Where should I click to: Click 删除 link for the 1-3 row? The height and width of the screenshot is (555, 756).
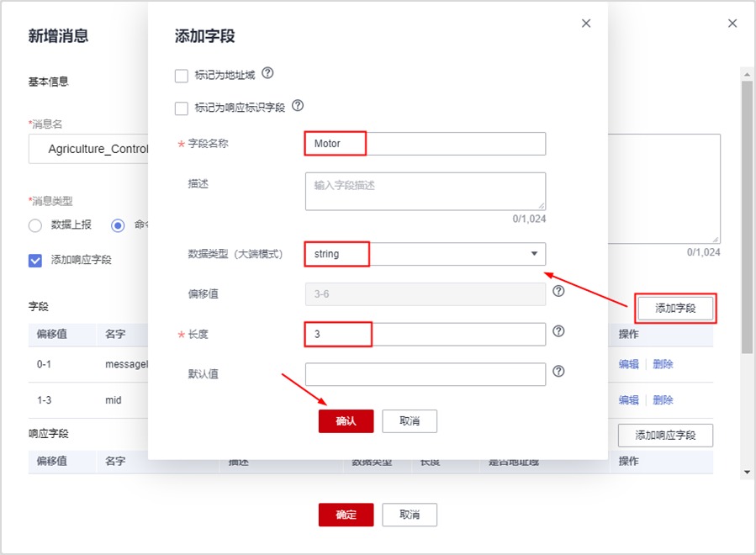click(x=663, y=400)
